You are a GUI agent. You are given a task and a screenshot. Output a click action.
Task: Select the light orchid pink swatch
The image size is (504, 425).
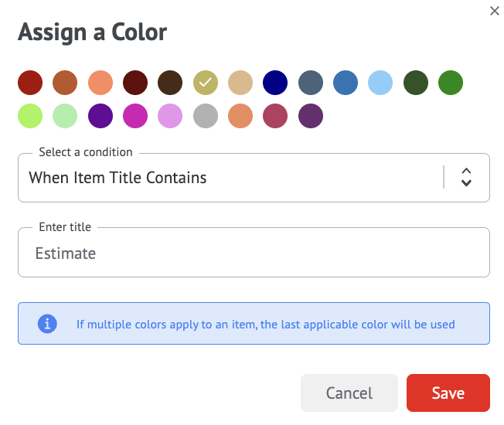[170, 117]
